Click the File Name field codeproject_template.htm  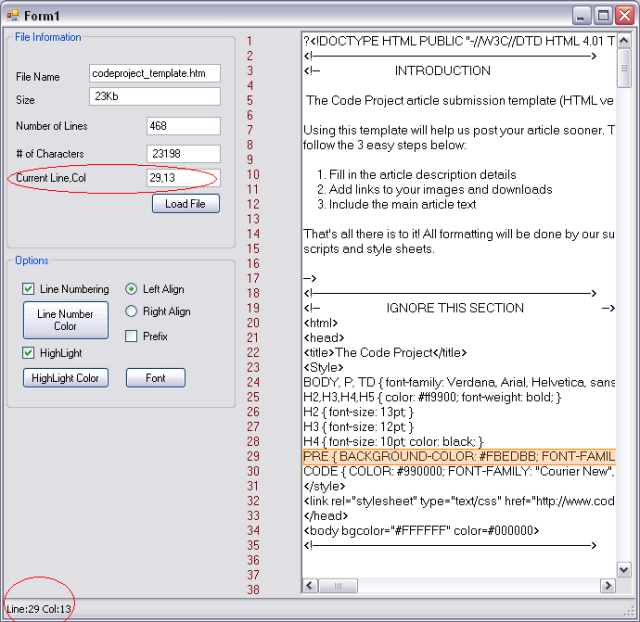point(155,73)
